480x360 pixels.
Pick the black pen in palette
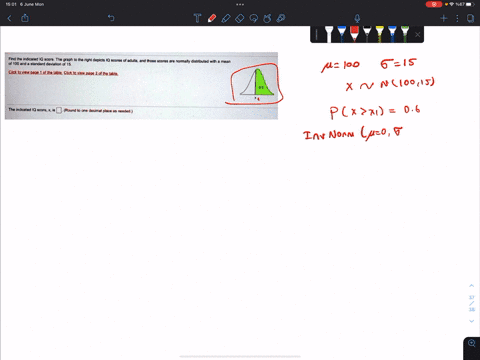tap(367, 34)
